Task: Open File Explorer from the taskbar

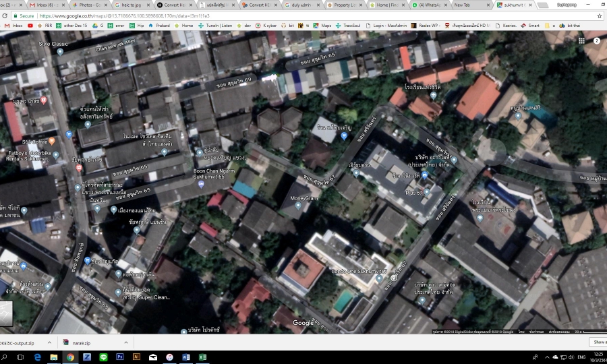Action: 54,357
